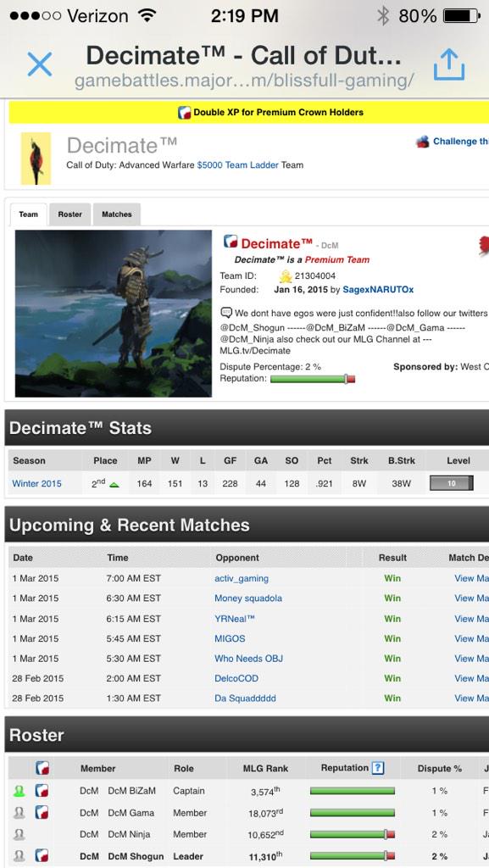The width and height of the screenshot is (489, 868).
Task: Click the MLG badge in the DcM BiZaM row
Action: click(x=42, y=791)
